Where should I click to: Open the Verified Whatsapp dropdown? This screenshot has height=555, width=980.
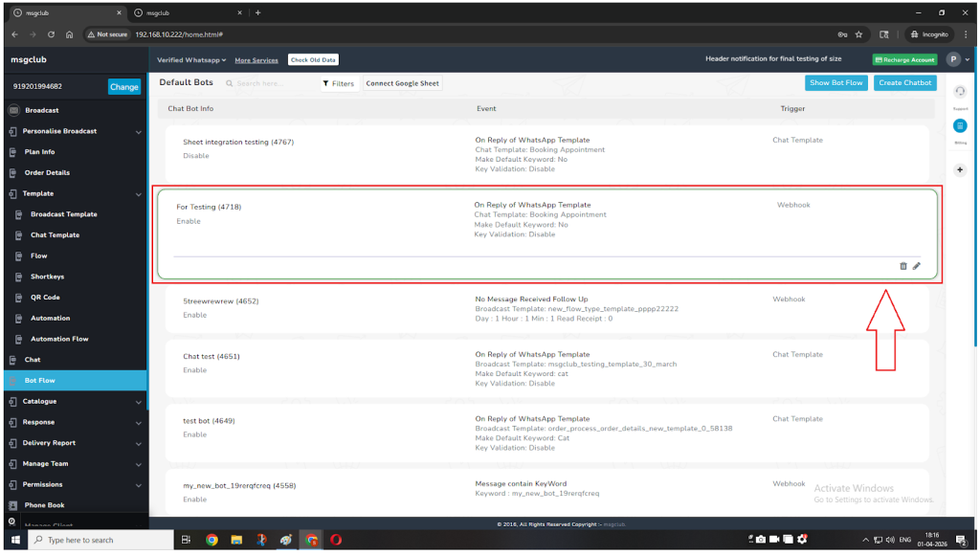click(191, 60)
